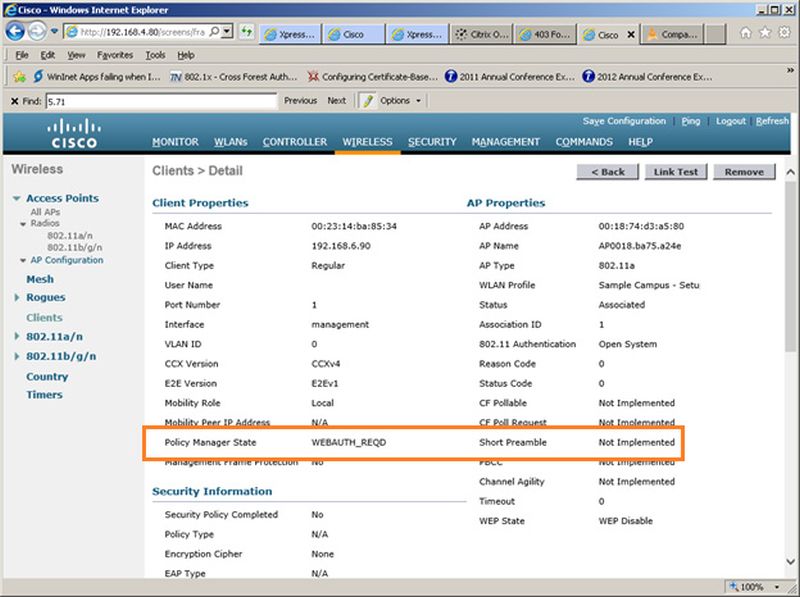Image resolution: width=800 pixels, height=597 pixels.
Task: Select 802.11a/n under Radios
Action: (x=70, y=236)
